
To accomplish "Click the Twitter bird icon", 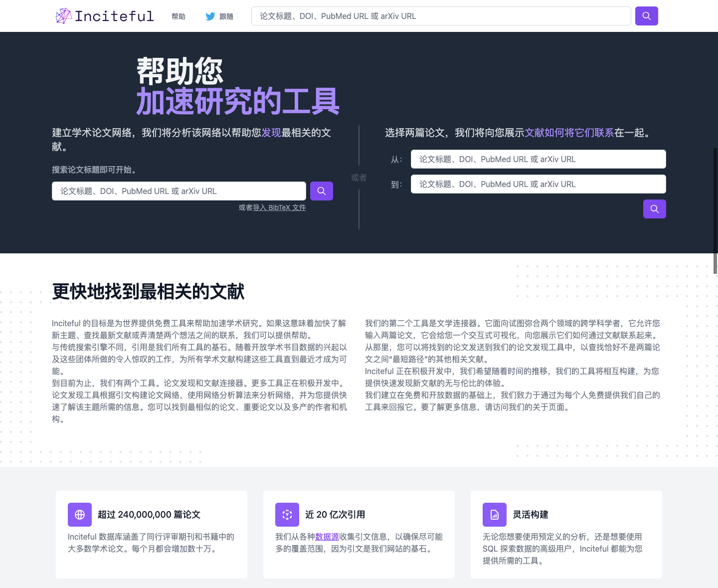I will tap(210, 16).
